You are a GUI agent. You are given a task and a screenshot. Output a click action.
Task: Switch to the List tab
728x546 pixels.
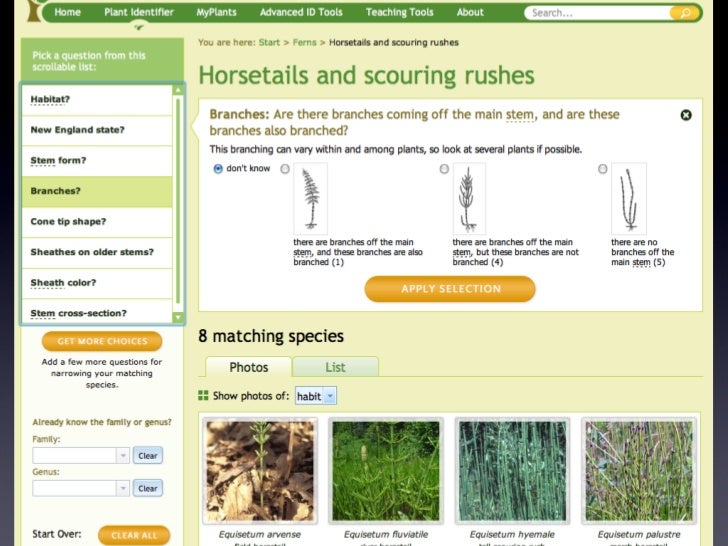(x=335, y=367)
